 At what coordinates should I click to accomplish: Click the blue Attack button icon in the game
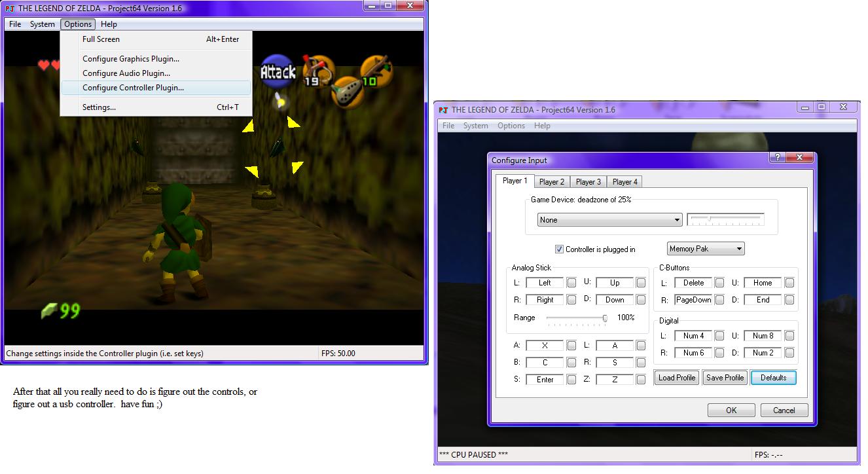click(x=278, y=71)
